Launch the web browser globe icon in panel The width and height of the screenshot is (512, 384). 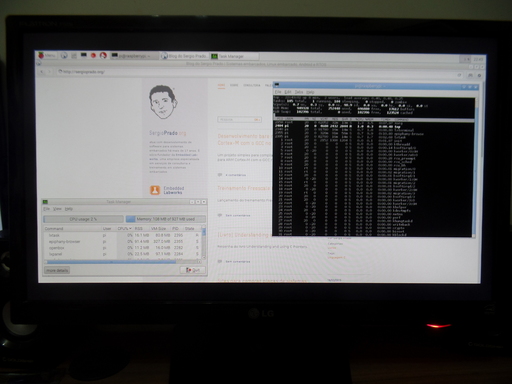64,56
